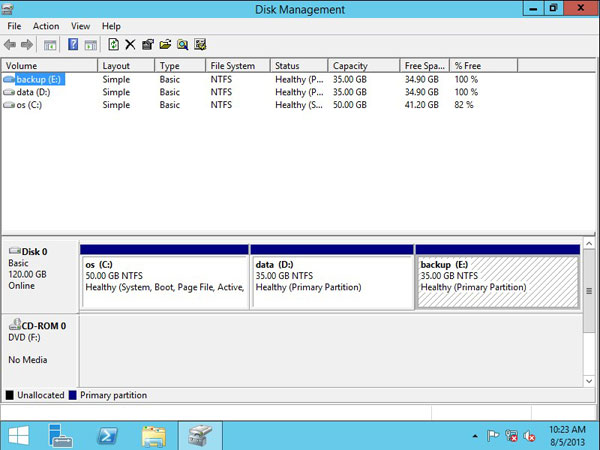Select the backup (E:) partition block
The image size is (600, 450).
click(497, 277)
